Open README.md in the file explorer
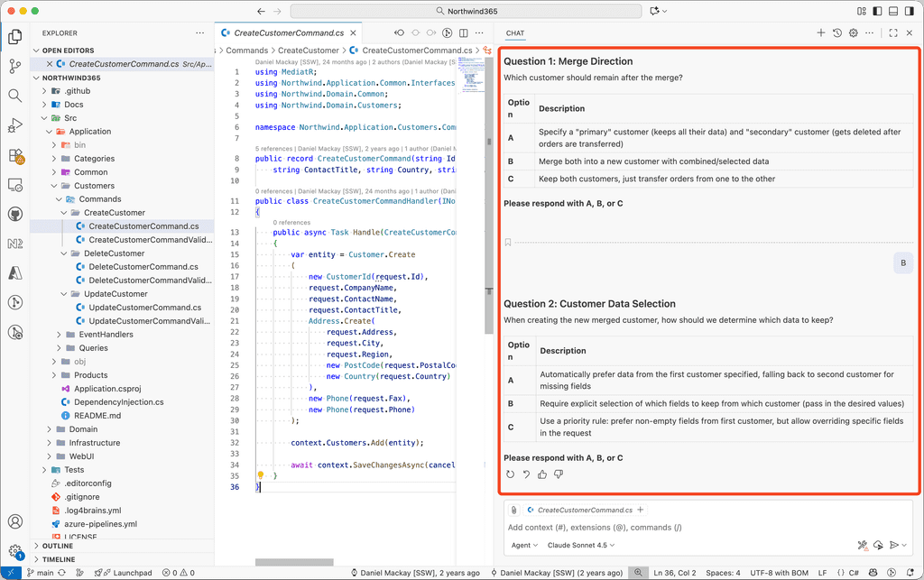 point(97,416)
